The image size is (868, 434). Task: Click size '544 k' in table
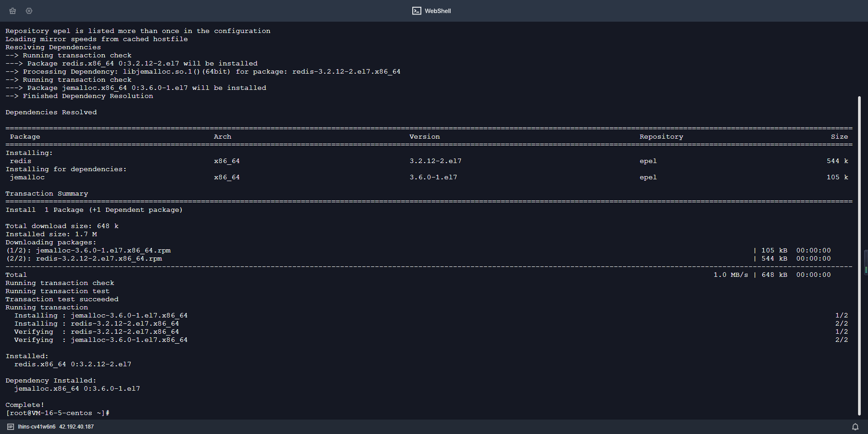point(838,161)
